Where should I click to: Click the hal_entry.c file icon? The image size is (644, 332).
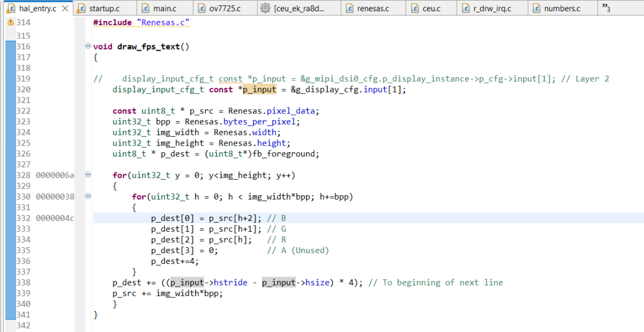[11, 8]
